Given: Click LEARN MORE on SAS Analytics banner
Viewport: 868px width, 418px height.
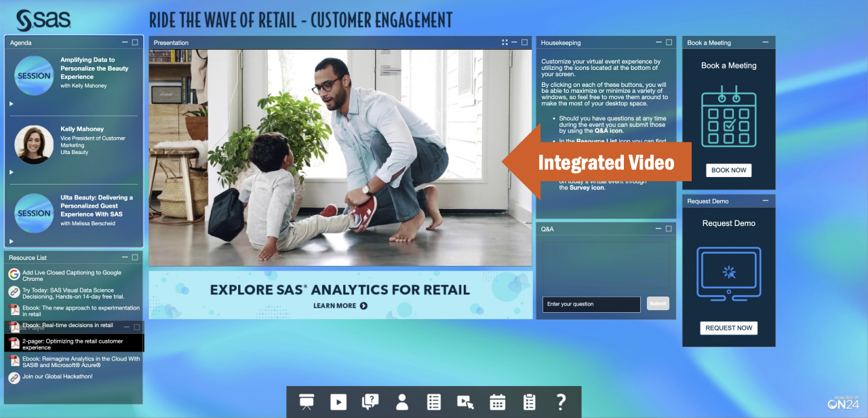Looking at the screenshot, I should 340,306.
